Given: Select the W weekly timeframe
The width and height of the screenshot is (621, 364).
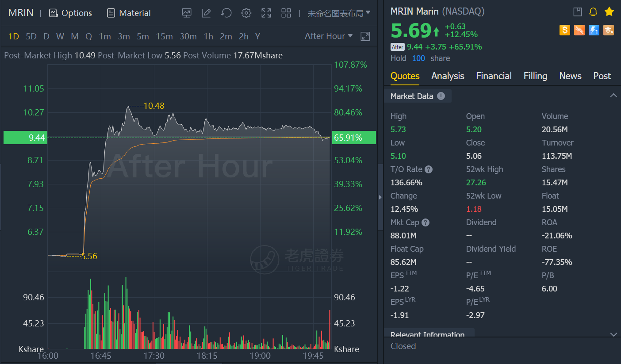Looking at the screenshot, I should tap(60, 36).
